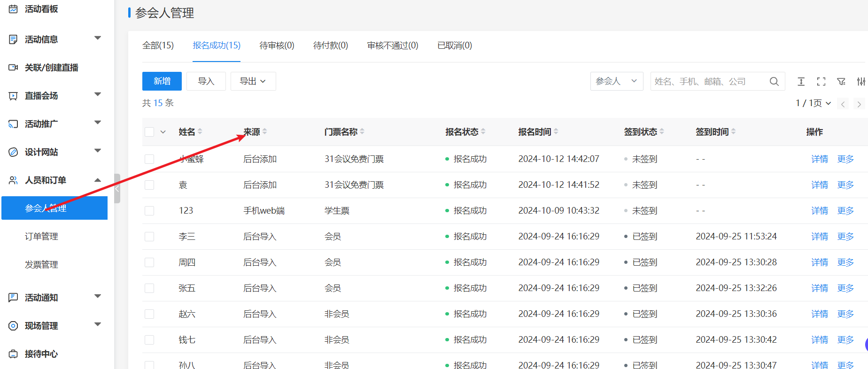Check the row for 赵六
The width and height of the screenshot is (868, 369).
click(x=149, y=314)
